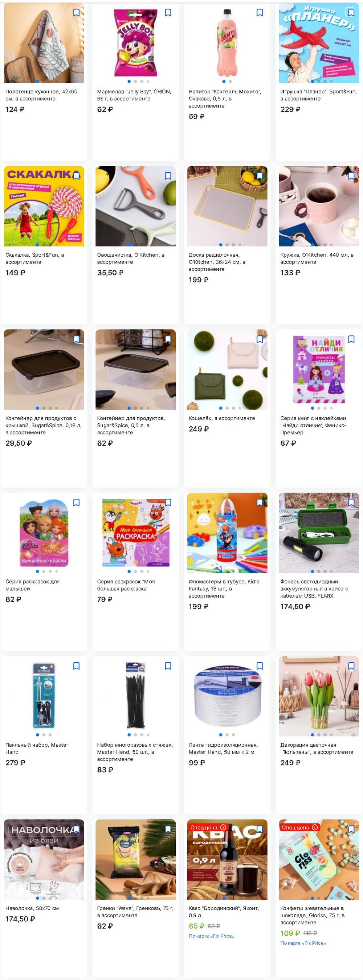363x980 pixels.
Task: Add the Кошелёк wallet to favorites
Action: (260, 339)
